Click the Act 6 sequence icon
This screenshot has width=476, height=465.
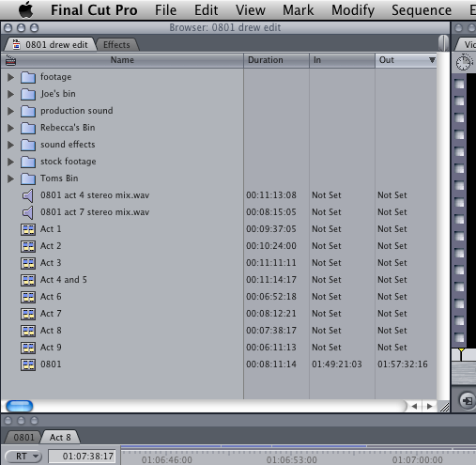click(x=28, y=297)
